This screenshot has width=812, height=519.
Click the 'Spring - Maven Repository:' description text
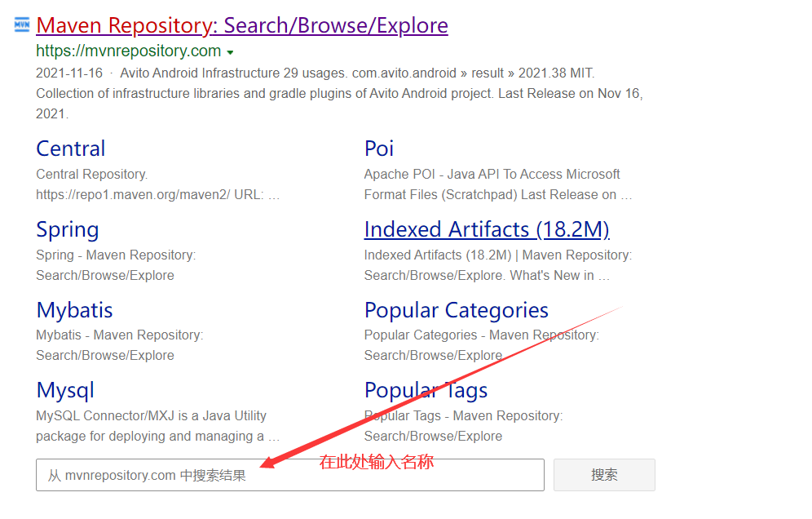point(116,255)
